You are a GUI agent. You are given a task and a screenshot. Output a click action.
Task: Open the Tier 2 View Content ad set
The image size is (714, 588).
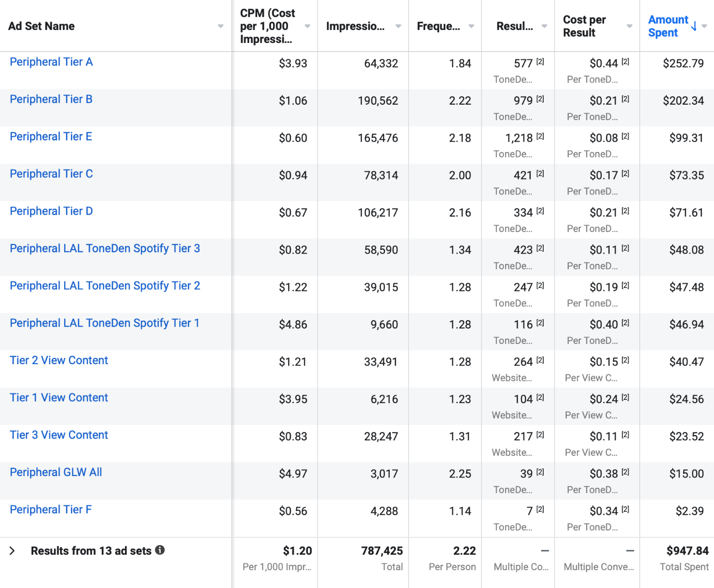pos(59,360)
